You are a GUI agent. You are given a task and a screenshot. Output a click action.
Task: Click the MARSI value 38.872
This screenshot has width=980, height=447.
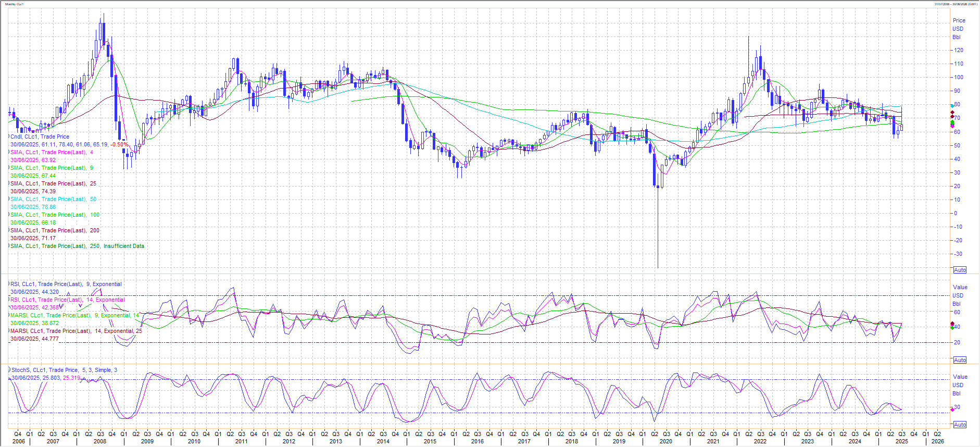point(49,323)
